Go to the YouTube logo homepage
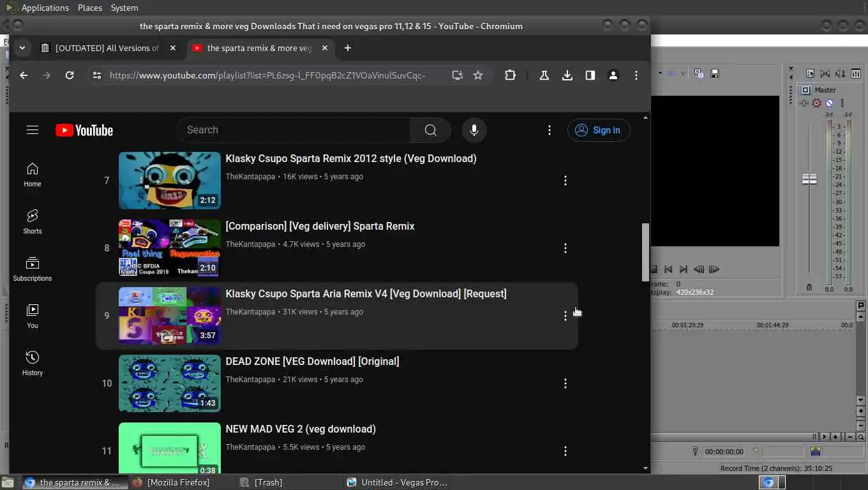This screenshot has width=868, height=490. pos(84,130)
